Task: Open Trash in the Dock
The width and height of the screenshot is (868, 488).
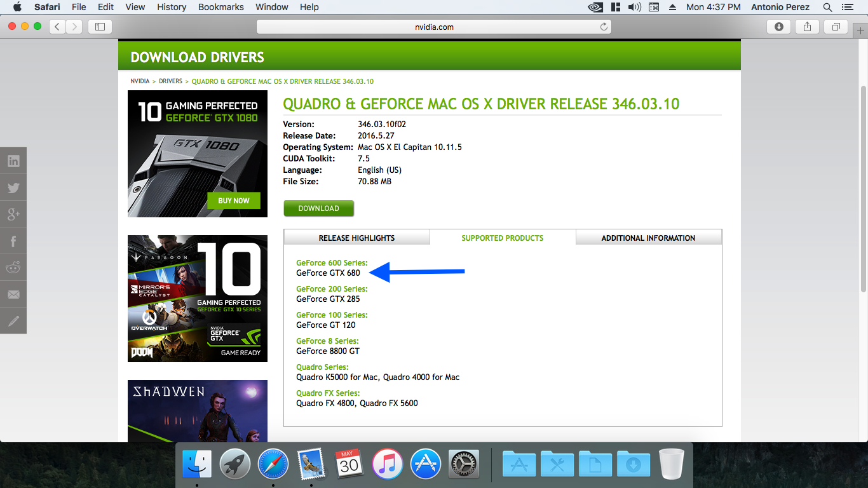Action: pos(672,464)
